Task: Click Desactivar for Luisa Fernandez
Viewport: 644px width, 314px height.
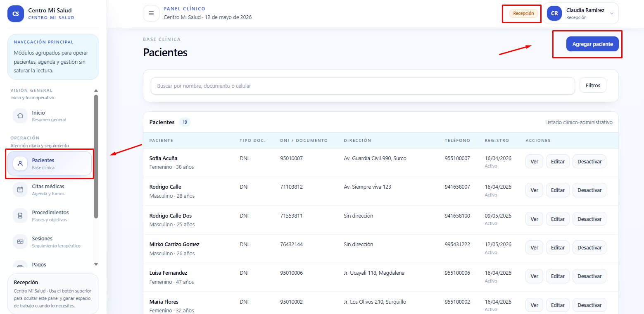Action: pyautogui.click(x=589, y=276)
